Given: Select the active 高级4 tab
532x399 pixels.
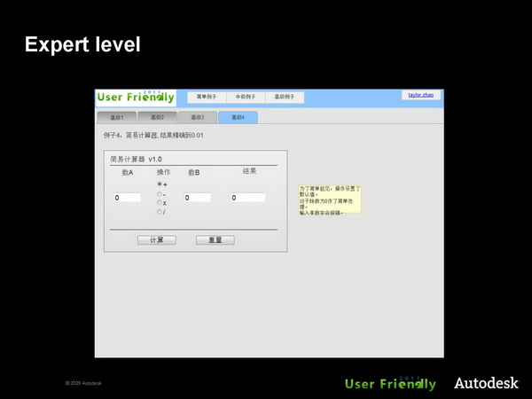Looking at the screenshot, I should click(x=238, y=117).
